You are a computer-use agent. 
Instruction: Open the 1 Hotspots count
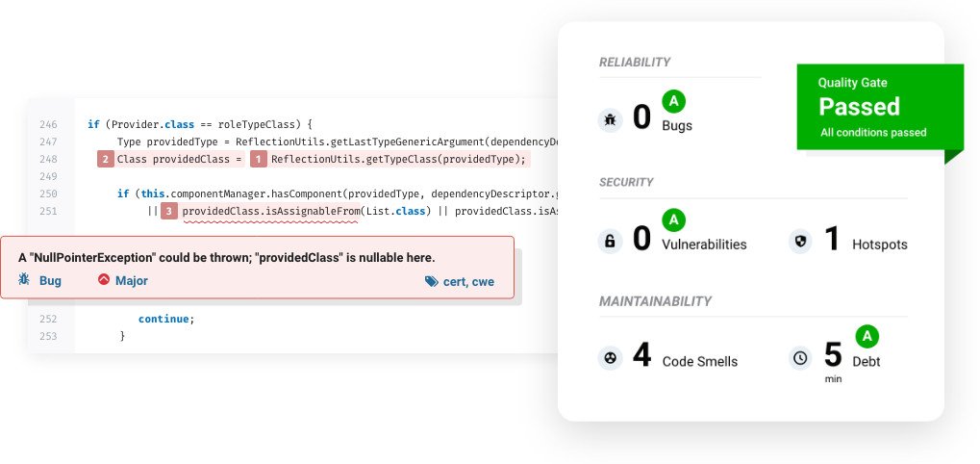pyautogui.click(x=833, y=241)
